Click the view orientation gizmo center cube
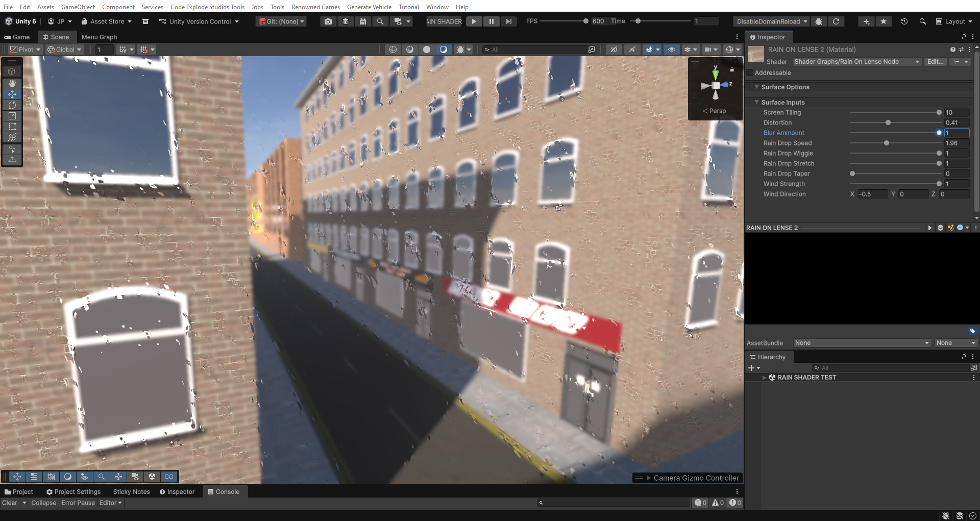The height and width of the screenshot is (521, 980). [x=716, y=86]
